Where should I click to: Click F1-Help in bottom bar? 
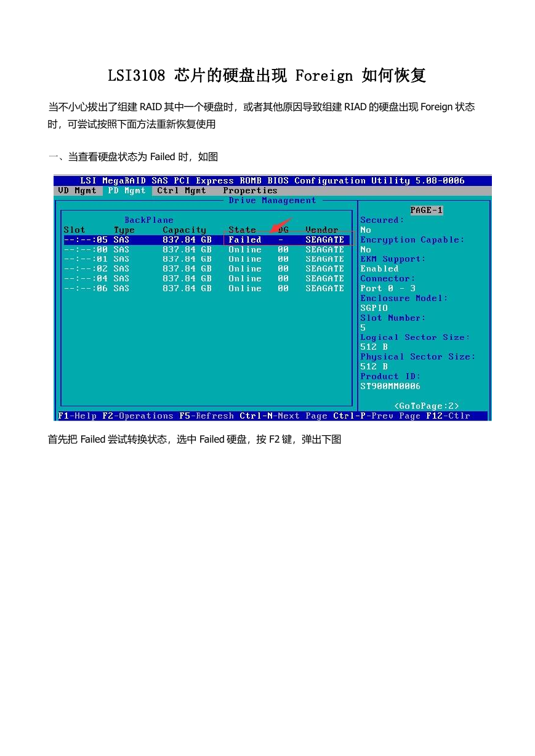point(78,416)
